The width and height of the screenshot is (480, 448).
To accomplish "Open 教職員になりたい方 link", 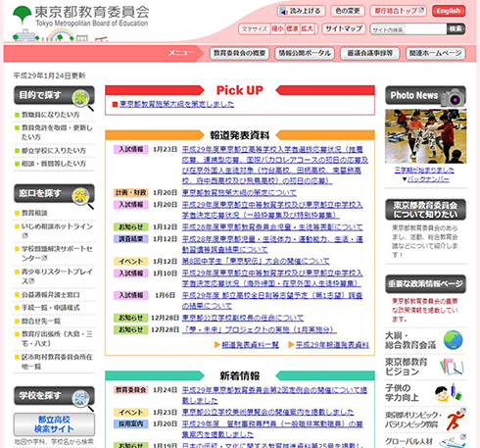I will pos(50,115).
